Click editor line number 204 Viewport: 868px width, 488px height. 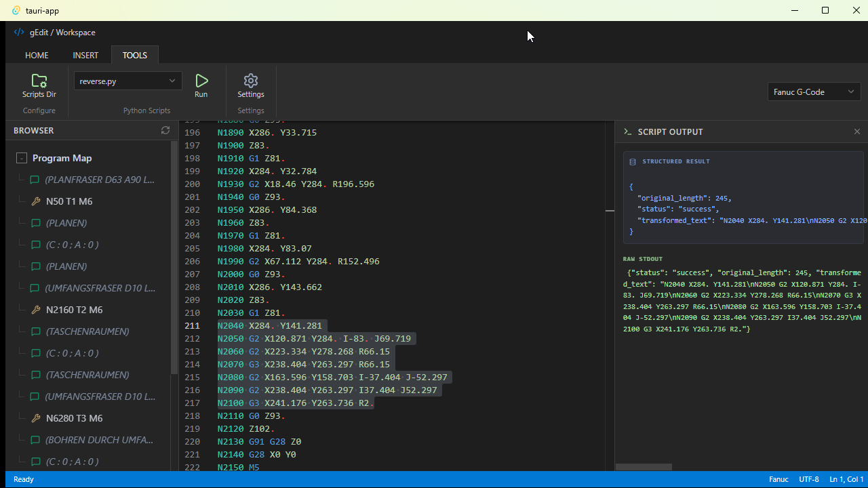pyautogui.click(x=193, y=235)
